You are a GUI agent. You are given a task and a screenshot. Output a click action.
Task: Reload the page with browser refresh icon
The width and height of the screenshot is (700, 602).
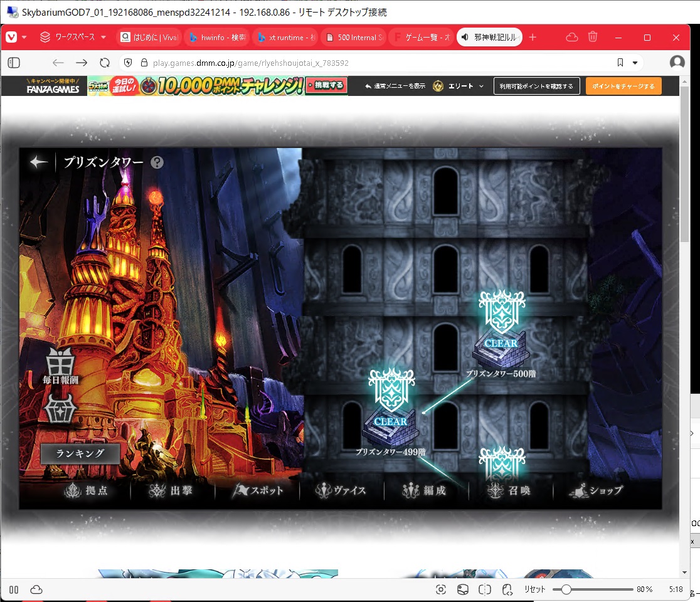coord(105,63)
